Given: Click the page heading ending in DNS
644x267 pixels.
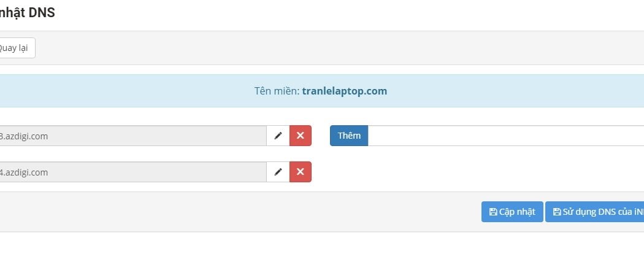Looking at the screenshot, I should click(x=28, y=12).
